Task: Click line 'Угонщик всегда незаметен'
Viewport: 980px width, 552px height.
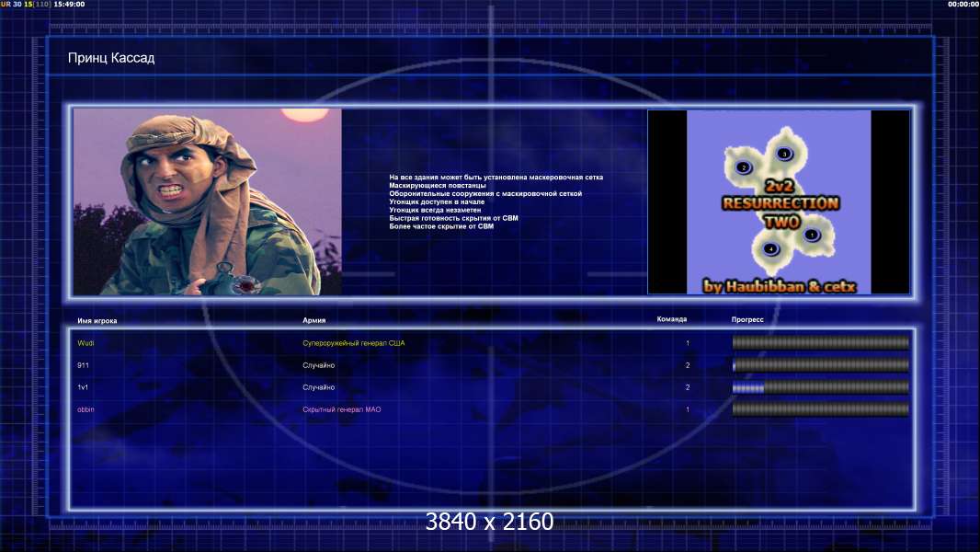Action: [x=435, y=210]
